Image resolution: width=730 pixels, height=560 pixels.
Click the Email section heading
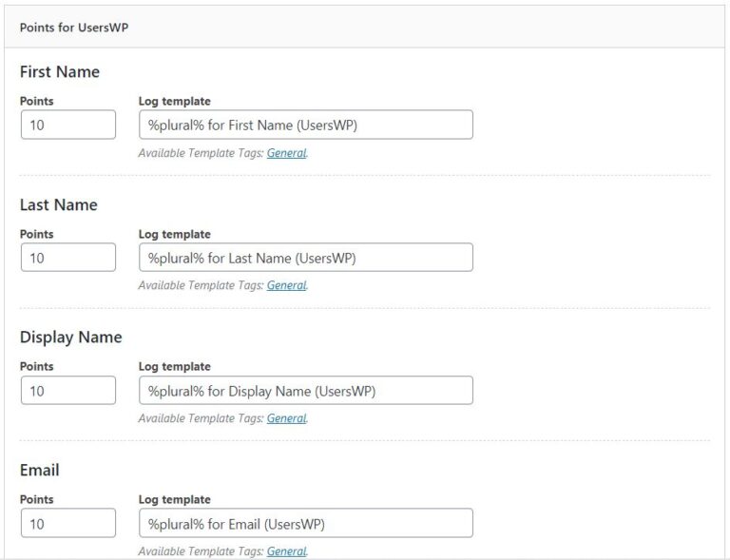tap(40, 471)
